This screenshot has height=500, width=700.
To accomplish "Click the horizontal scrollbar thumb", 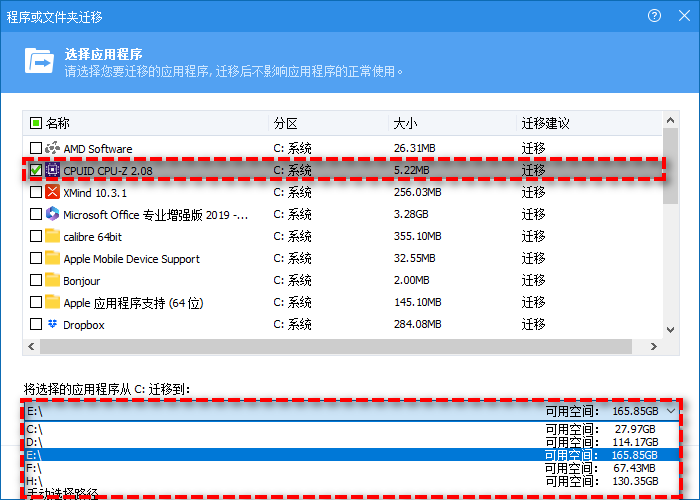I will (x=336, y=346).
